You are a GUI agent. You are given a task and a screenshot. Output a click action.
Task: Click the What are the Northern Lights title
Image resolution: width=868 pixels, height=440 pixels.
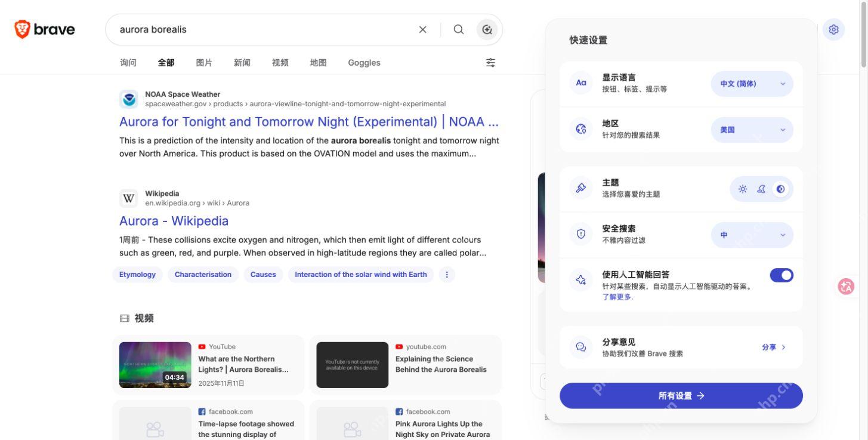tap(243, 364)
